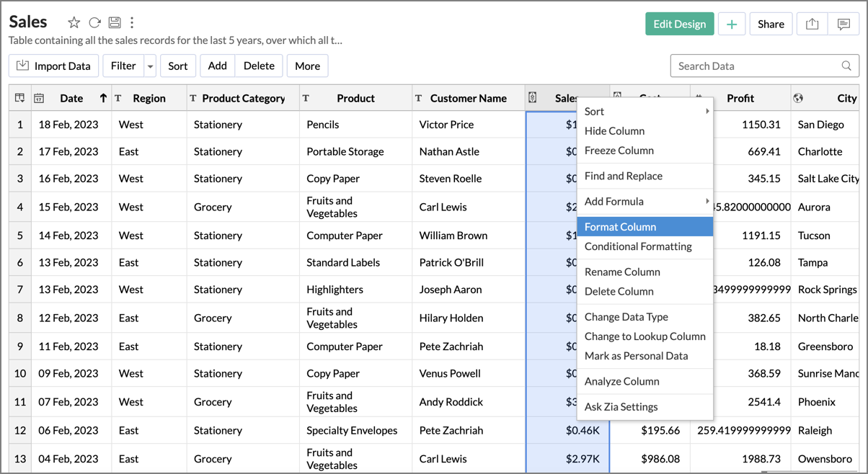Image resolution: width=868 pixels, height=474 pixels.
Task: Open the kebab menu beside the Sales title
Action: coord(132,22)
